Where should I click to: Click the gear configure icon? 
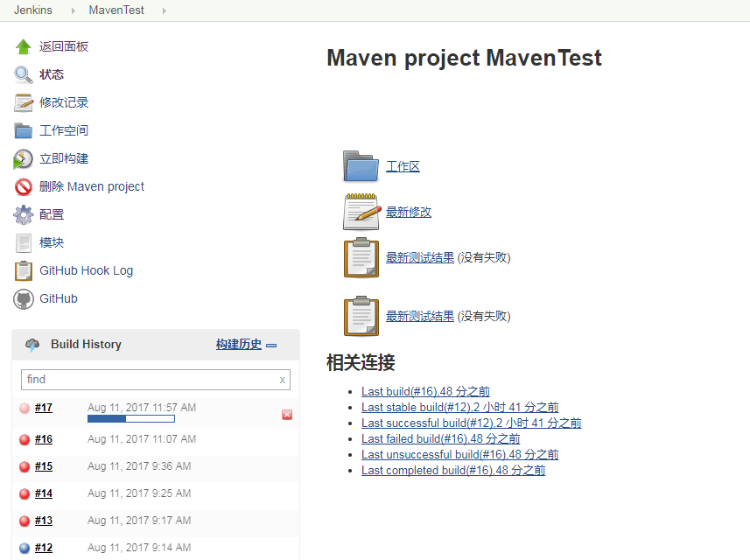[23, 214]
